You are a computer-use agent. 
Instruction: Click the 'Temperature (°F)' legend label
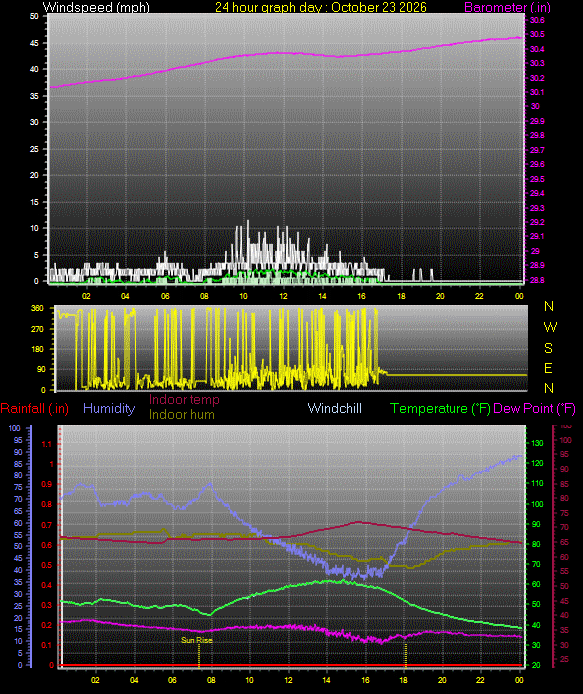coord(440,408)
